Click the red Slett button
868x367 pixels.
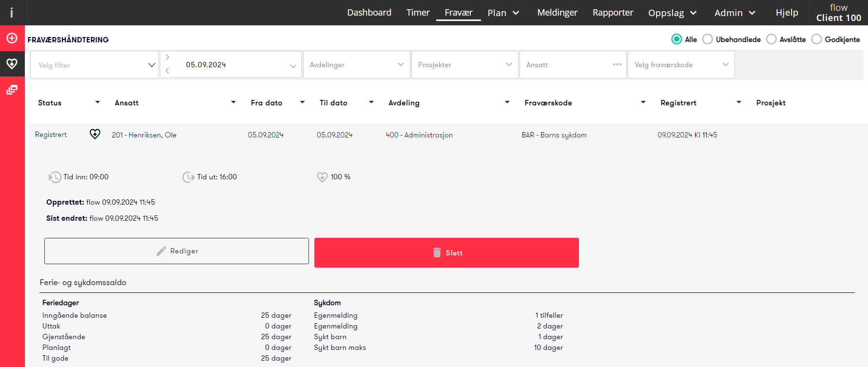tap(446, 252)
